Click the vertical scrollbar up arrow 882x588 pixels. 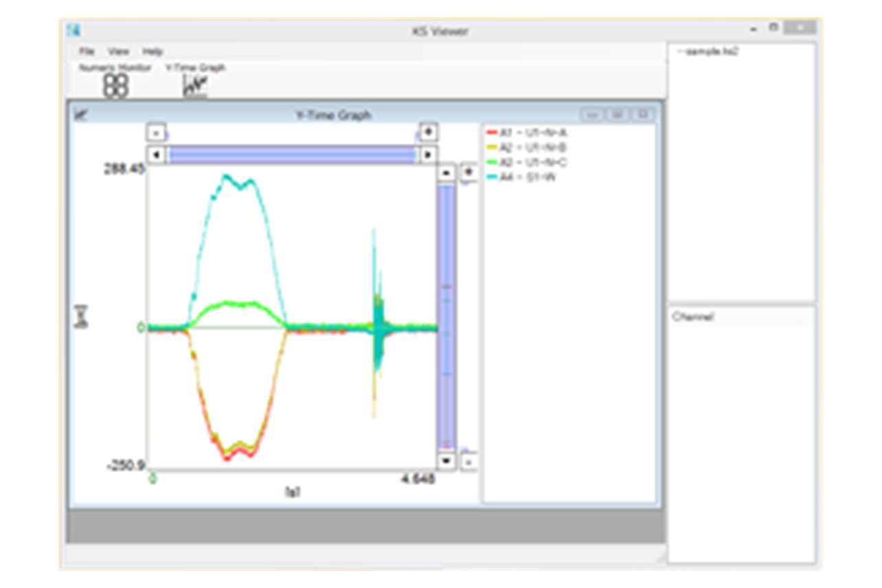pyautogui.click(x=446, y=172)
